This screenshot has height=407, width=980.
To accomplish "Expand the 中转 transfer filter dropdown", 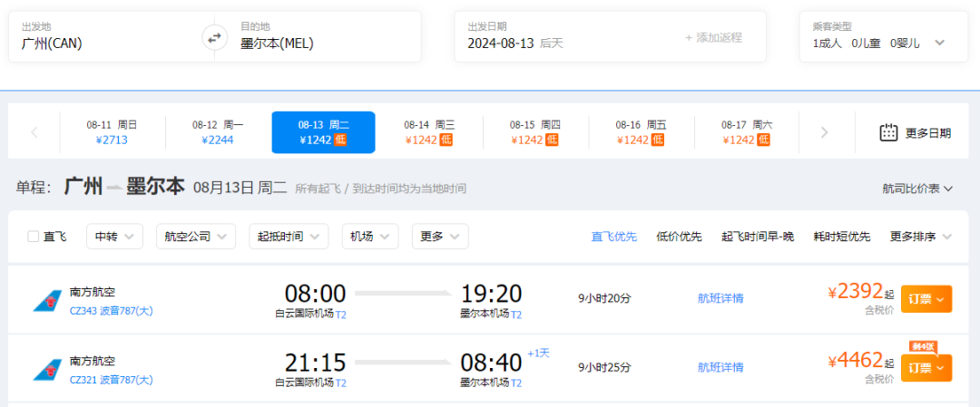I will tap(114, 237).
